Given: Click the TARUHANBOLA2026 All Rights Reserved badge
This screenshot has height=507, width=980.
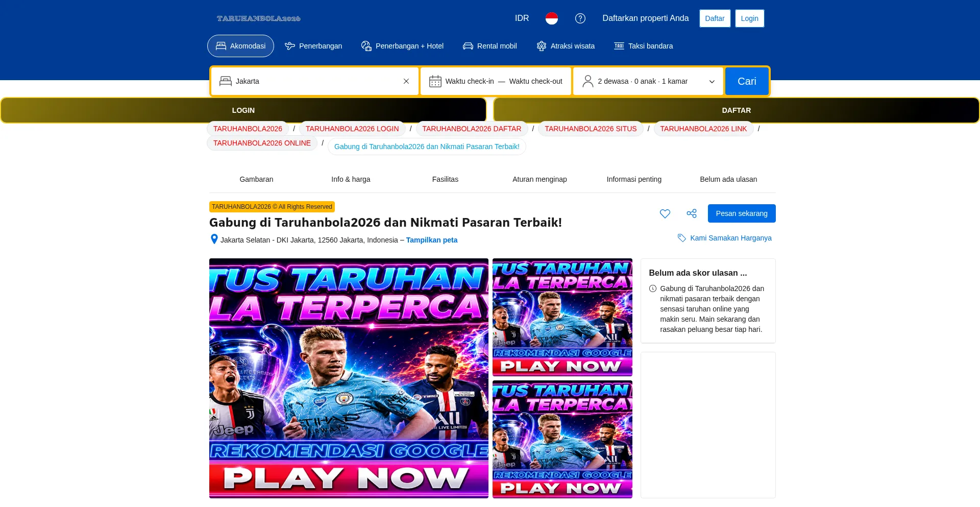Looking at the screenshot, I should point(272,207).
